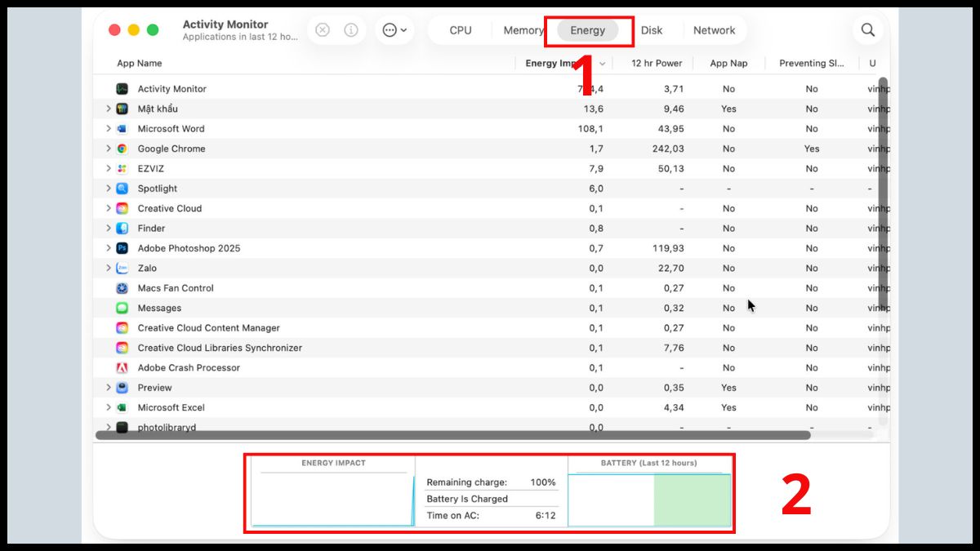Click the Mật khẩu app icon

pos(122,109)
